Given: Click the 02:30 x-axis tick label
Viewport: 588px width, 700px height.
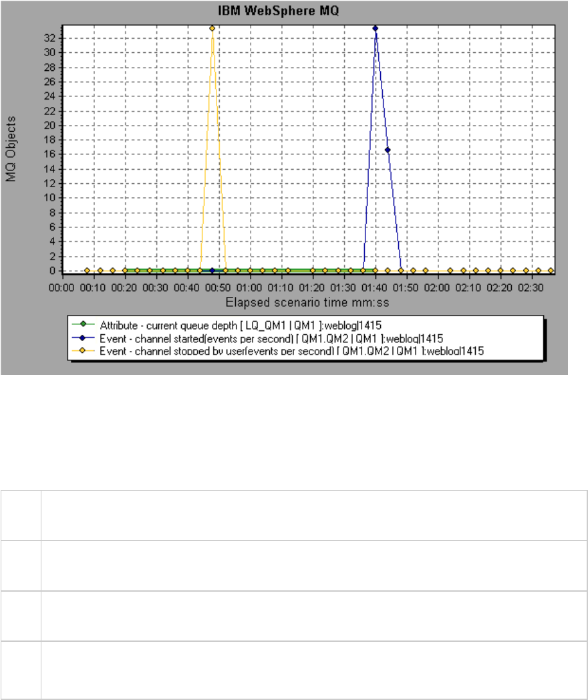Looking at the screenshot, I should (531, 288).
